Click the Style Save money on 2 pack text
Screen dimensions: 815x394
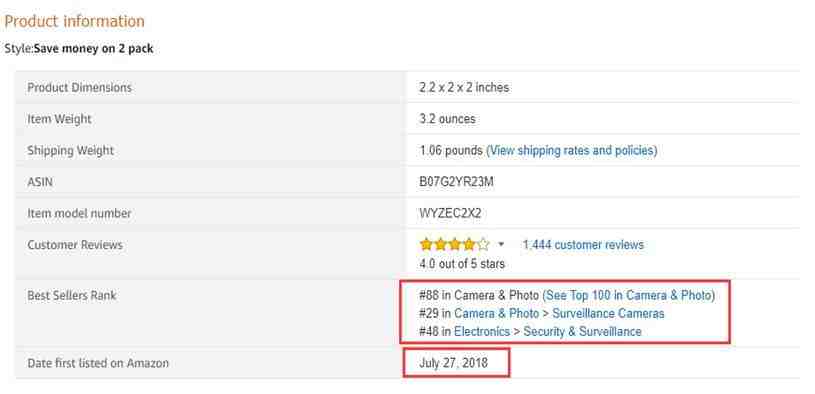79,49
